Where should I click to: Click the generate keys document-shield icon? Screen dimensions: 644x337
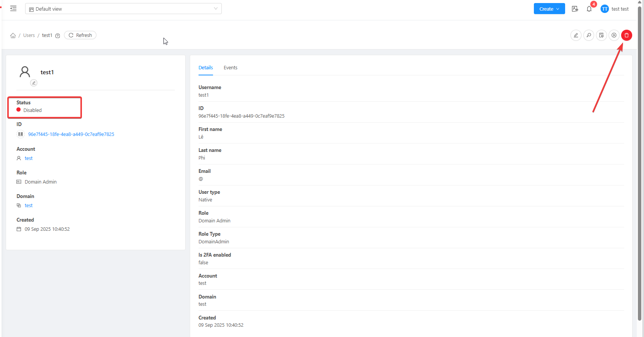(x=601, y=35)
